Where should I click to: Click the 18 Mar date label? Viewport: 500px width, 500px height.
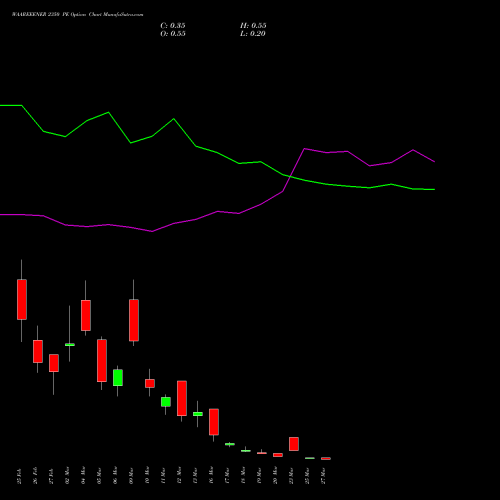[x=243, y=476]
